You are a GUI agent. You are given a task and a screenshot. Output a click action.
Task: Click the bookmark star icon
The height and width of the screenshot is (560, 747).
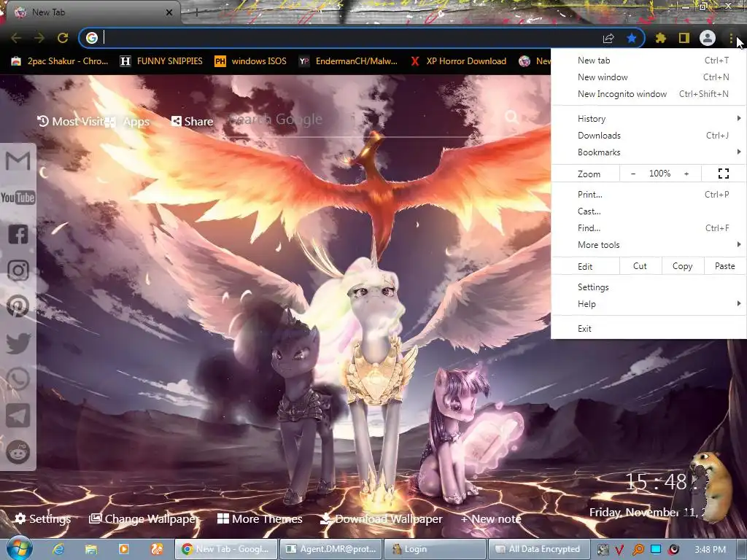(632, 38)
